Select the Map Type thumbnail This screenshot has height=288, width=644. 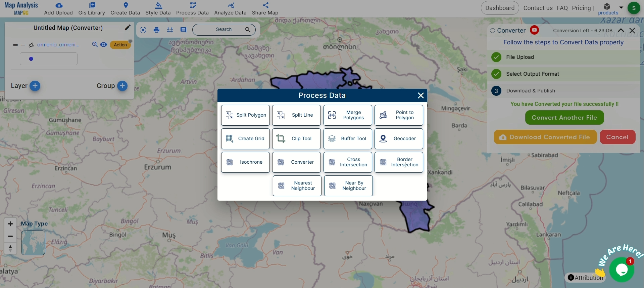[x=33, y=243]
